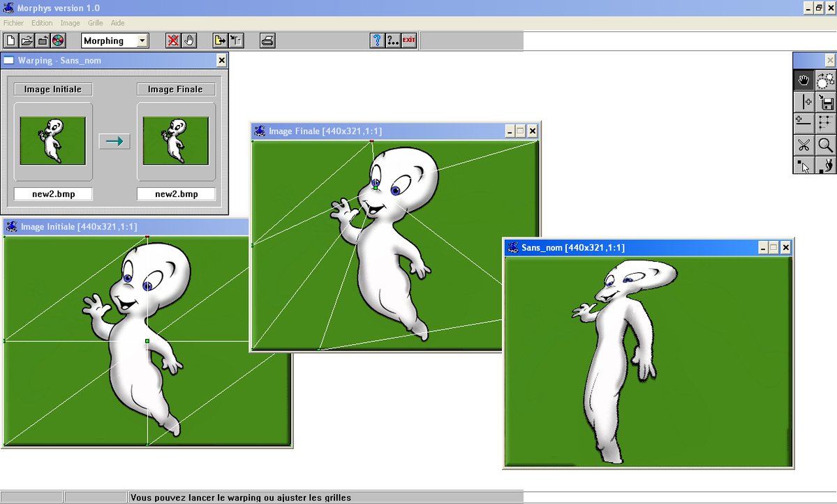
Task: Close the Morphys application window
Action: pos(831,8)
